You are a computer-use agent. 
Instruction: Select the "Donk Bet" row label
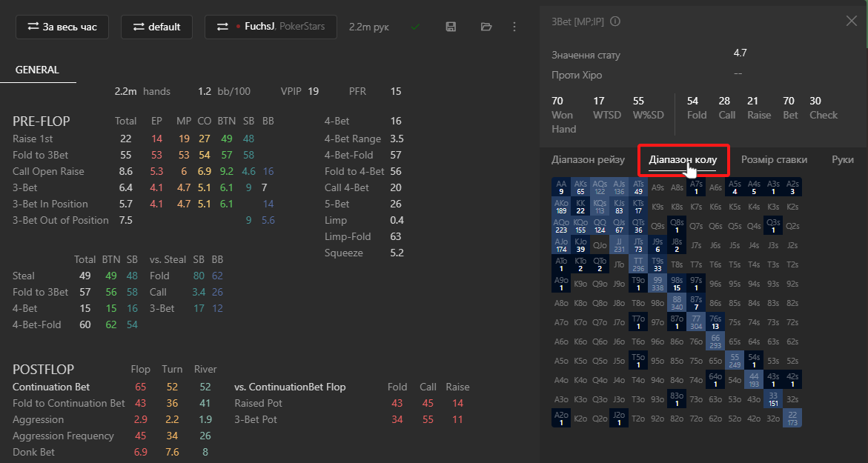34,452
